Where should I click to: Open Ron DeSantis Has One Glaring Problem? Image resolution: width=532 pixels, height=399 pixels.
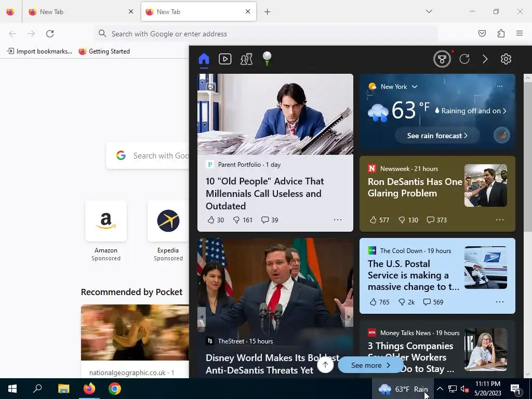pos(415,187)
